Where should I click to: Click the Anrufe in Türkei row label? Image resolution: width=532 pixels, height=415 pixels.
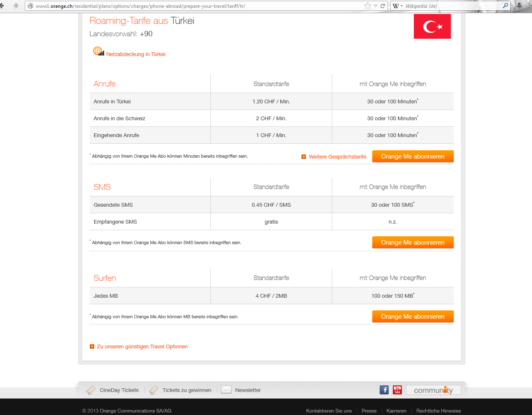[112, 101]
